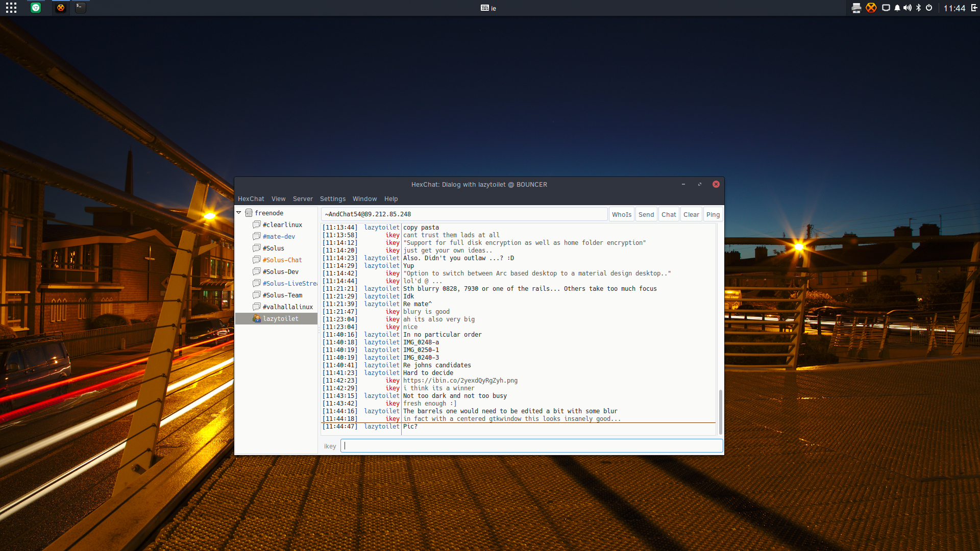
Task: Open the Settings menu
Action: pos(333,199)
